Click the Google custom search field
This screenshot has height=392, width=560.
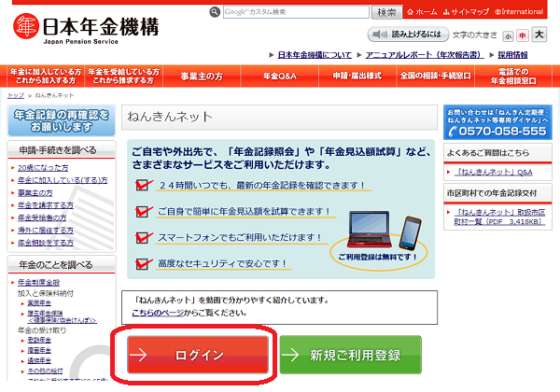click(x=296, y=12)
